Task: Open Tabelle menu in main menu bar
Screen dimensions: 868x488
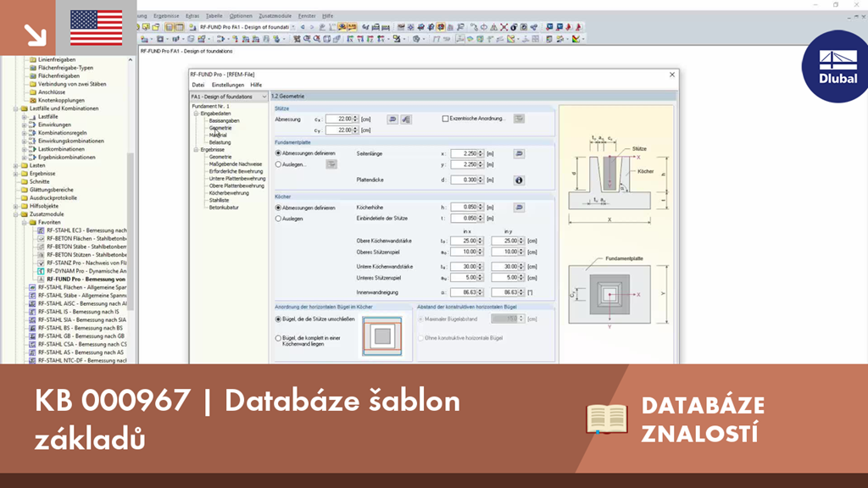Action: click(x=214, y=16)
